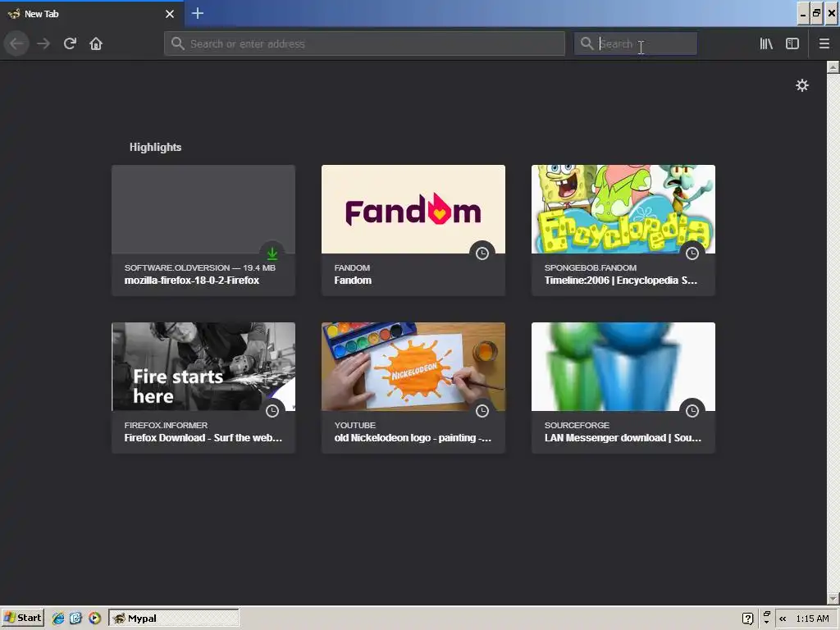
Task: Click the scrollbar down arrow
Action: pyautogui.click(x=833, y=598)
